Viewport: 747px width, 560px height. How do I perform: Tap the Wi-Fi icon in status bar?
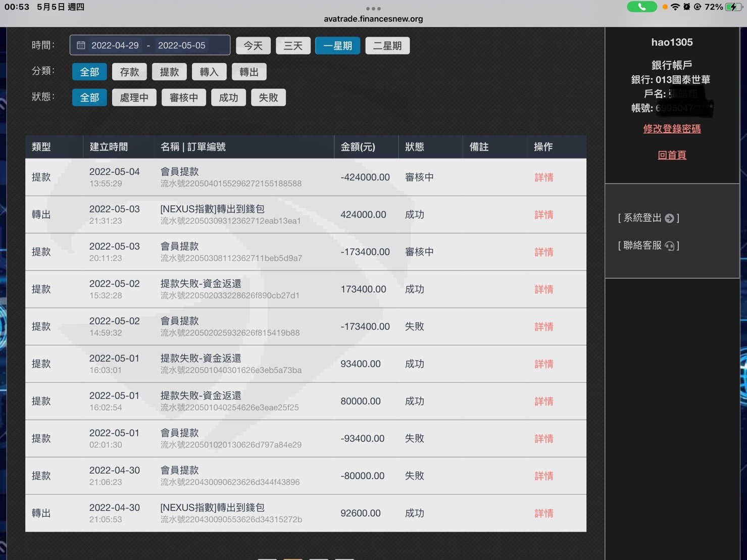[x=675, y=7]
